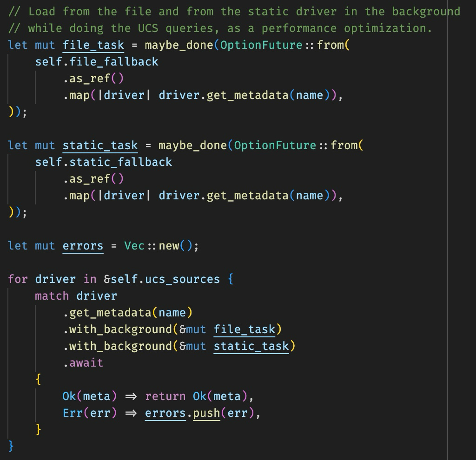This screenshot has height=460, width=476.
Task: Click the static_task variable in its let declaration
Action: click(100, 145)
